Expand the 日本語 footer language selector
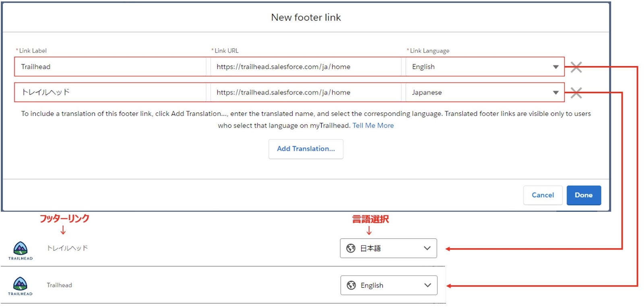 [388, 248]
